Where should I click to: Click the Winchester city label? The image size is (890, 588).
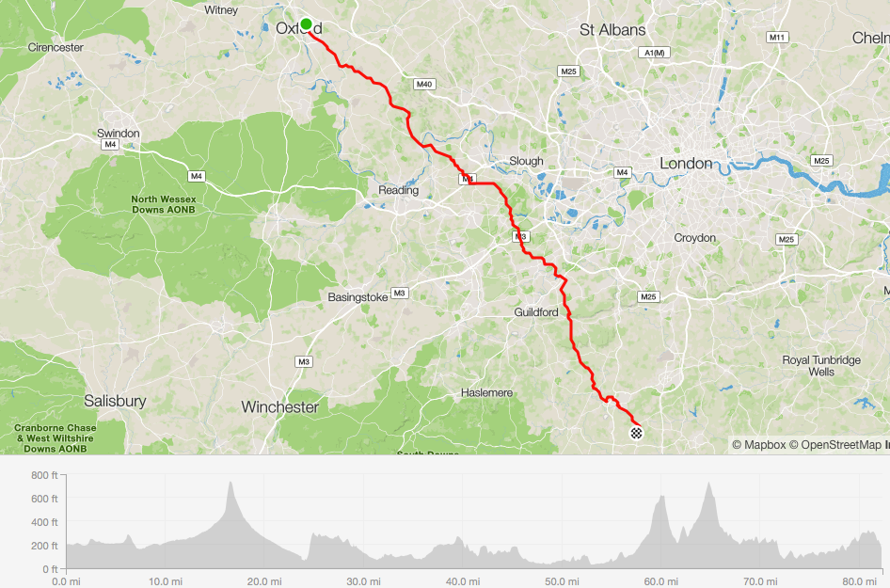click(x=279, y=407)
